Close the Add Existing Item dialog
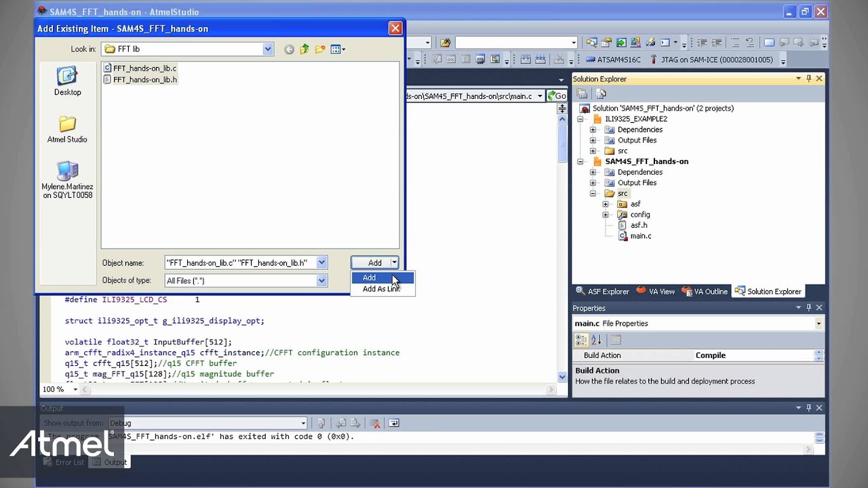 [395, 28]
